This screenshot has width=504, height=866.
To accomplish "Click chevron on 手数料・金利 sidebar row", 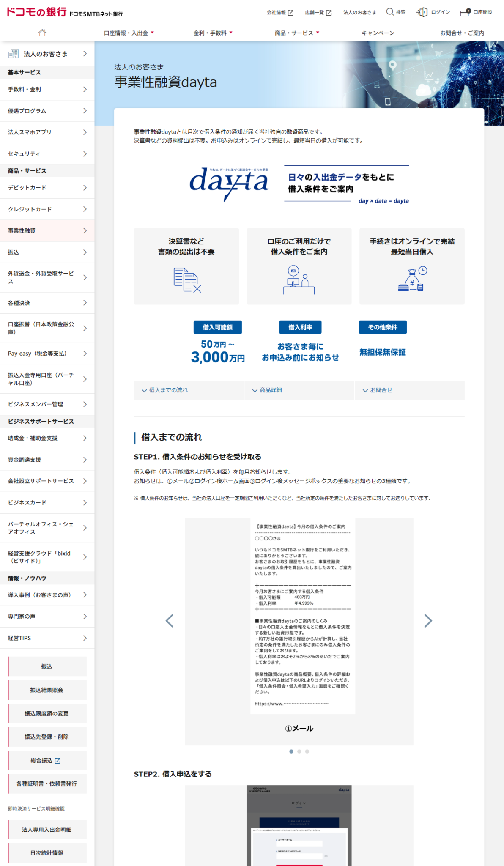I will pos(85,89).
